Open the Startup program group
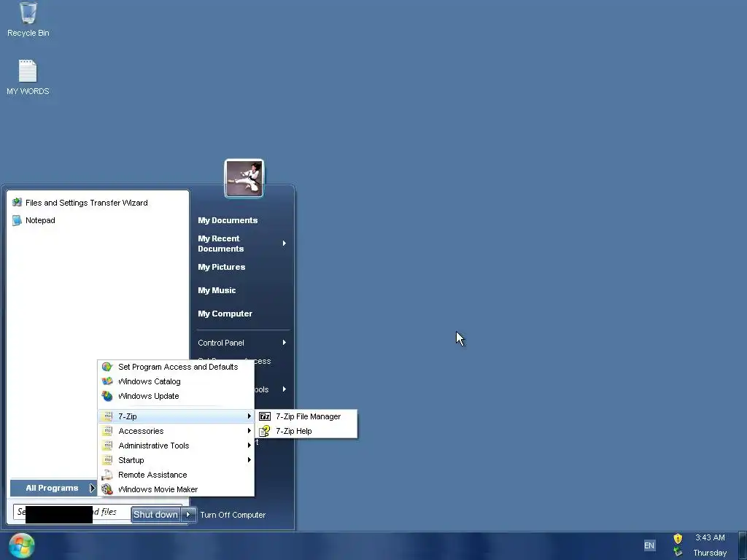The image size is (747, 560). pyautogui.click(x=176, y=460)
